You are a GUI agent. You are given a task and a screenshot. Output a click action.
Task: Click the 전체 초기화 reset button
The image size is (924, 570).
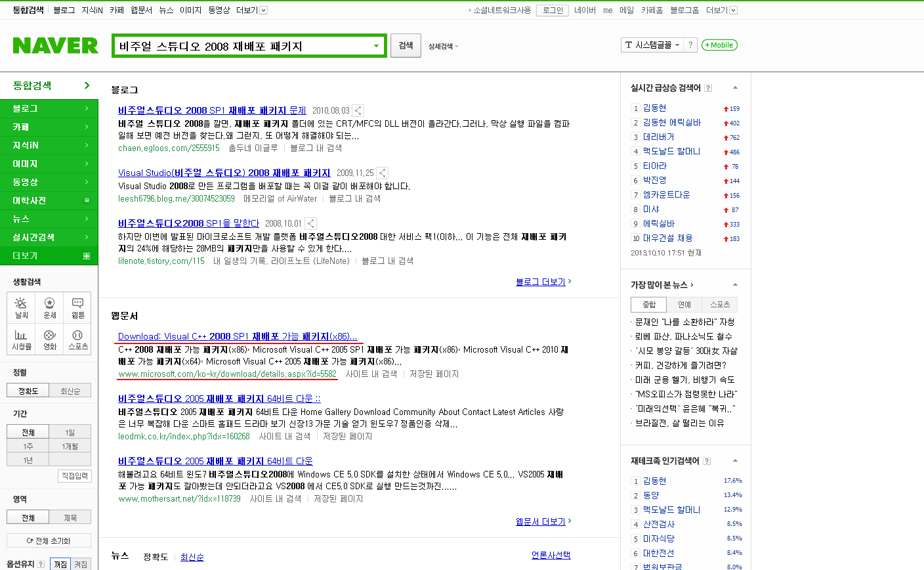pyautogui.click(x=49, y=541)
